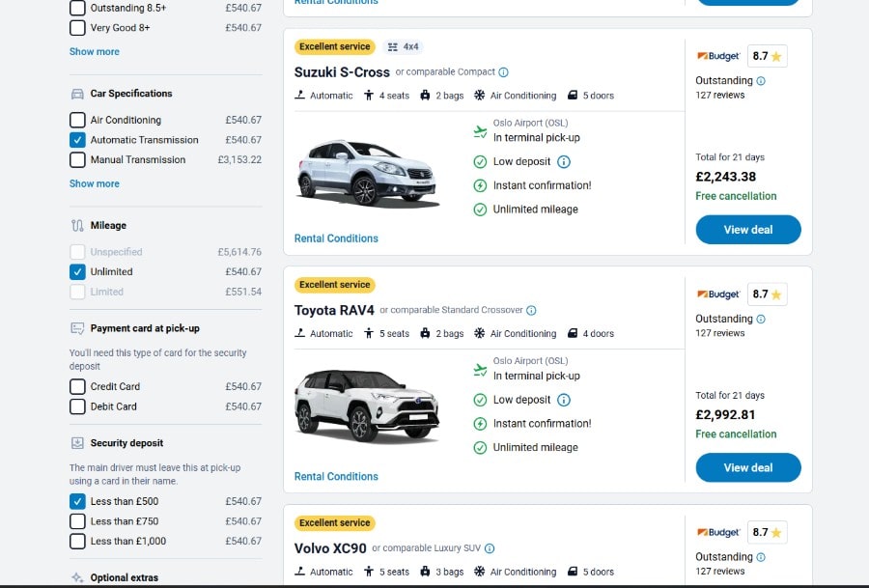View deal for Suzuki S-Cross
Screen dimensions: 869x588
coord(748,230)
